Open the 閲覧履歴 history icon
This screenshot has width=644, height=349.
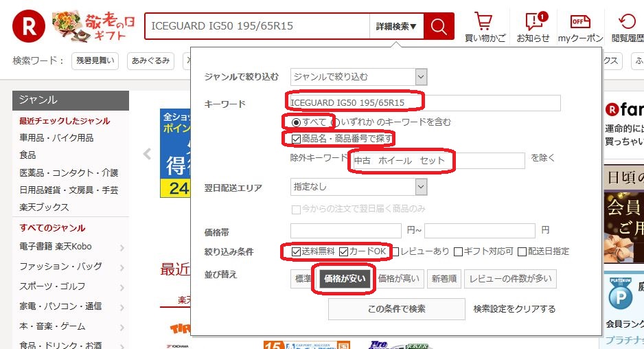click(x=627, y=27)
